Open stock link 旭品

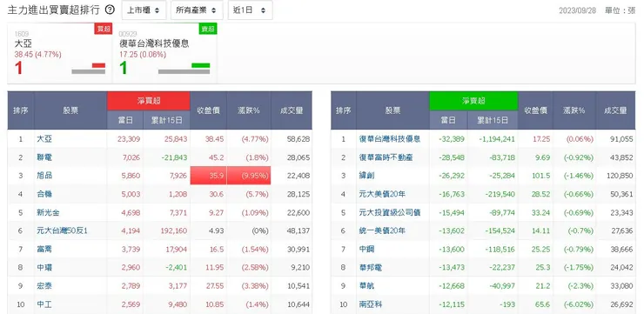pyautogui.click(x=44, y=176)
